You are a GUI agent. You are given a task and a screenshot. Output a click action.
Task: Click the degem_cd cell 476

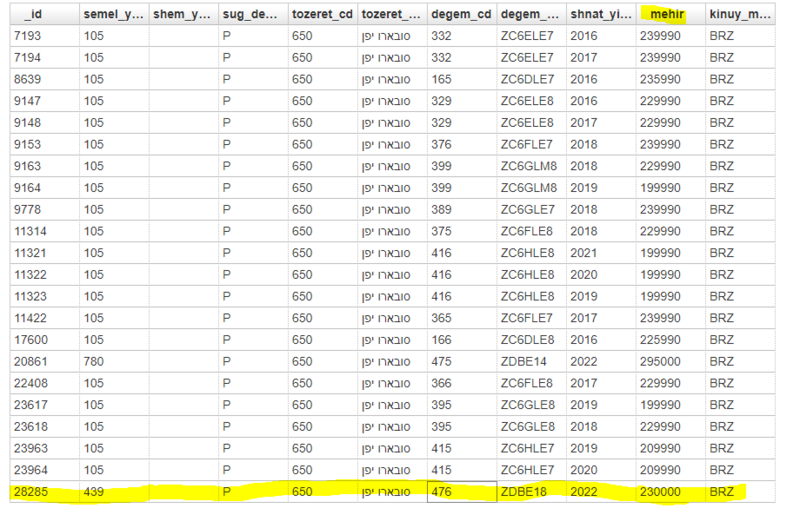462,492
